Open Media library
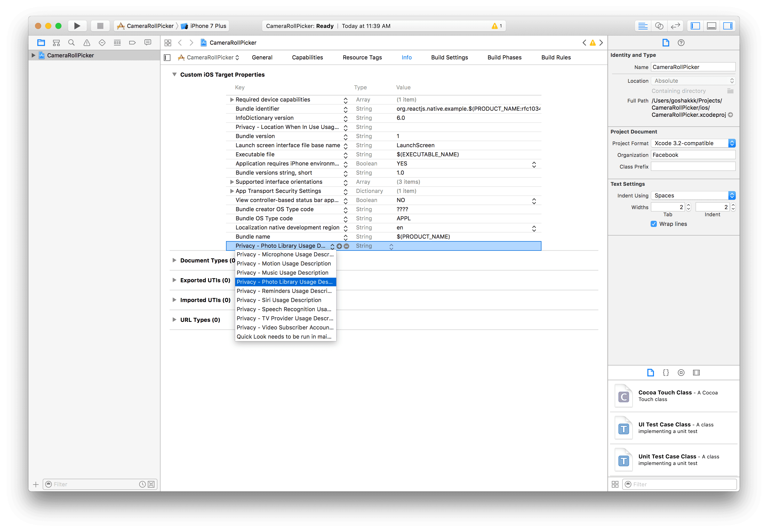 [x=696, y=373]
